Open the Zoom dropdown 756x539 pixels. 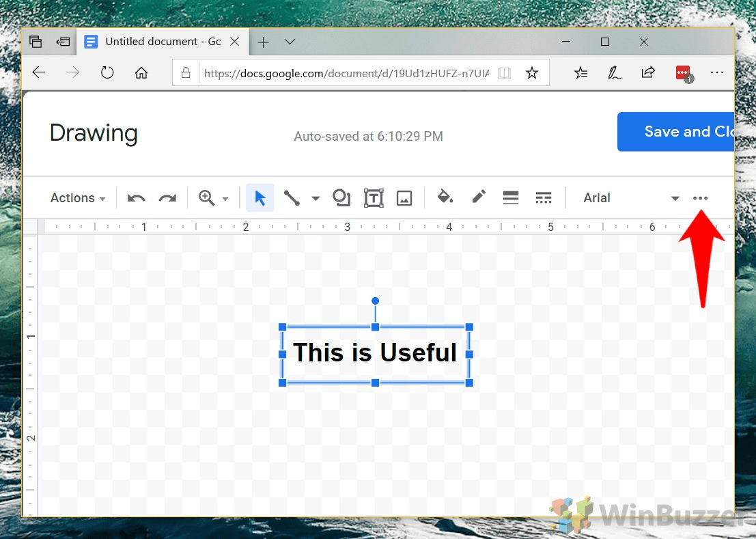(213, 197)
